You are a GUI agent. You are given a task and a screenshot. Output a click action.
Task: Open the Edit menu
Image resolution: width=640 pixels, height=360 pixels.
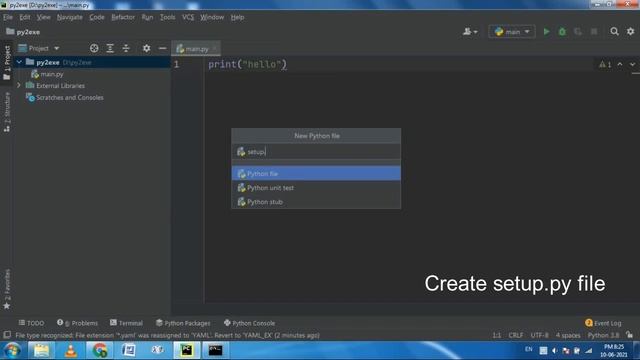tap(24, 17)
